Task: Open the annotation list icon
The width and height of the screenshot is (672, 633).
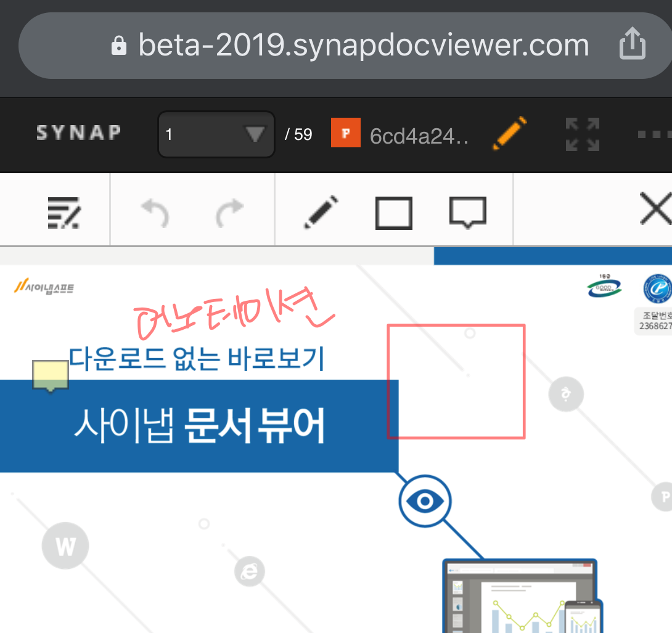Action: click(64, 213)
